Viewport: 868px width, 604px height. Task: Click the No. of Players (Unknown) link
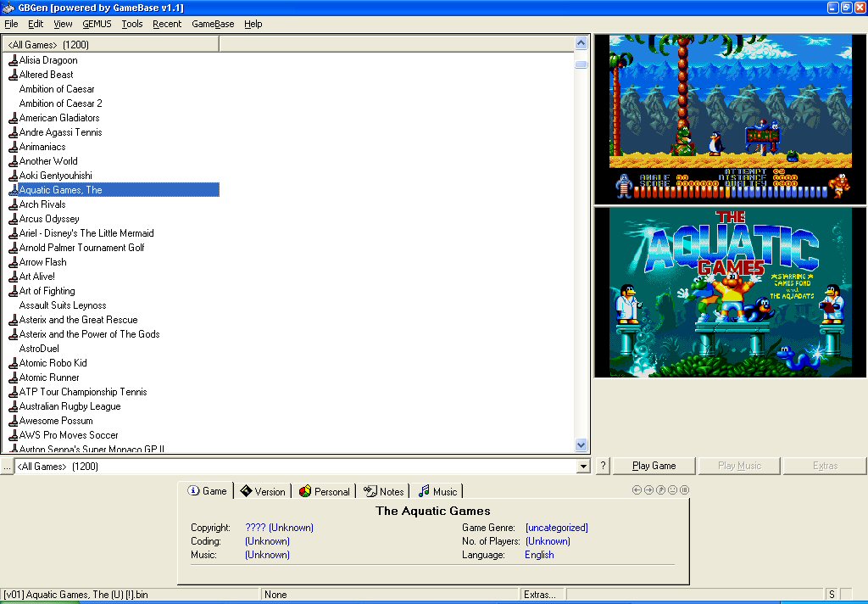pyautogui.click(x=548, y=541)
